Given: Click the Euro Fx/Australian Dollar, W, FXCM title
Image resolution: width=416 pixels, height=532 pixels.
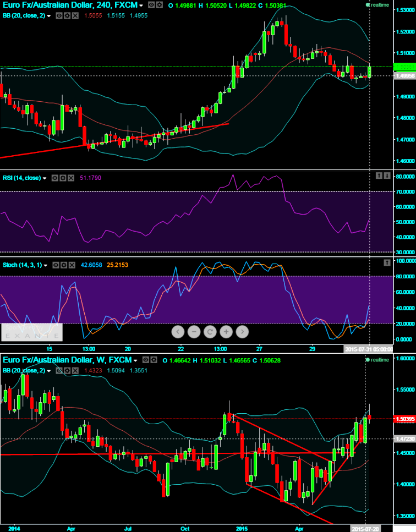Looking at the screenshot, I should (x=67, y=360).
